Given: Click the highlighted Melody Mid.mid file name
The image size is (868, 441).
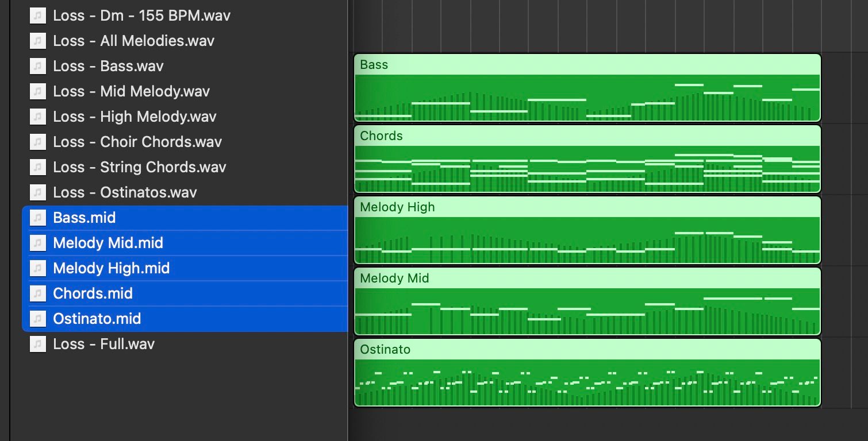Looking at the screenshot, I should 108,243.
